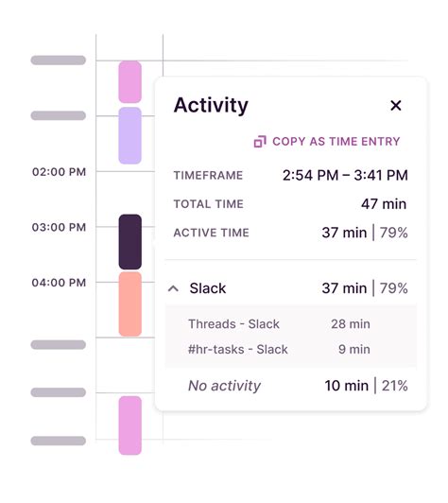448x503 pixels.
Task: Select the bottom pink timeline block
Action: pos(129,425)
